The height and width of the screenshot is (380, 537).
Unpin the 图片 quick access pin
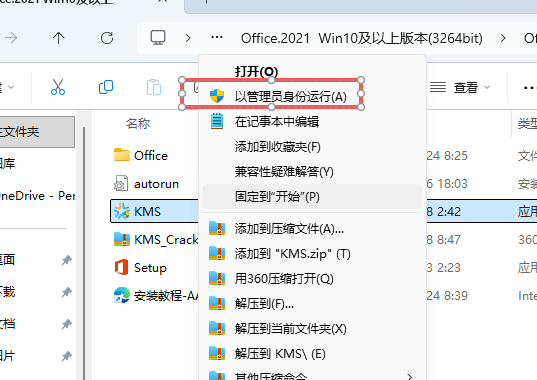[x=66, y=356]
